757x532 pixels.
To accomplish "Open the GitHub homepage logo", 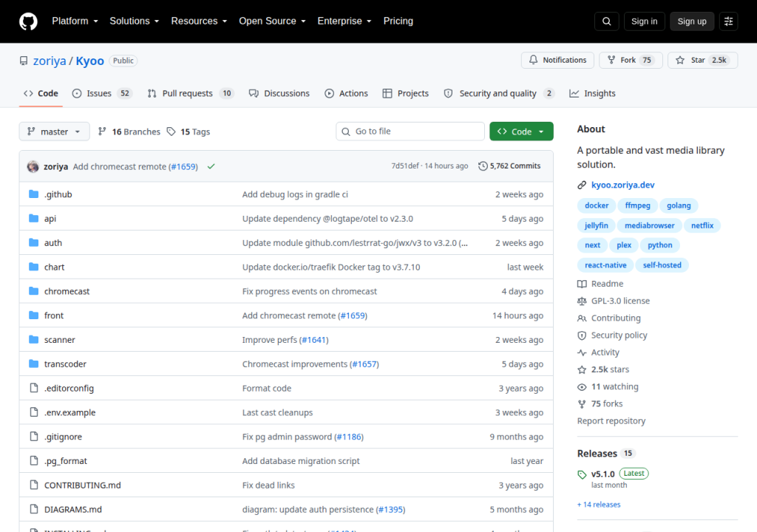I will 28,21.
